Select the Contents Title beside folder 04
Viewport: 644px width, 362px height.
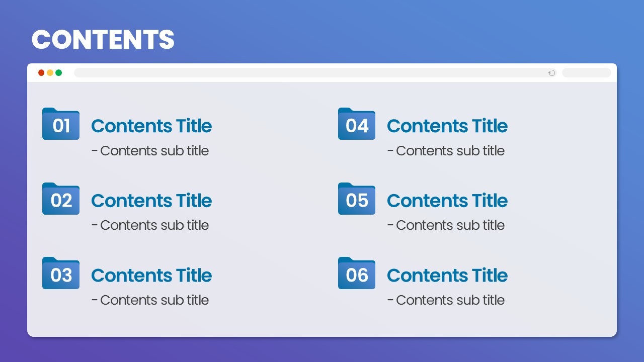pos(447,126)
